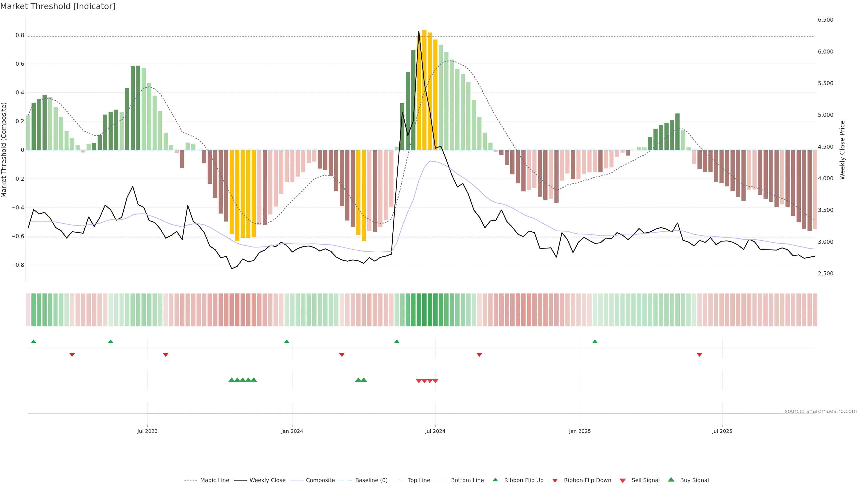Click last ribbon flip down marker before Jul 2025

(x=700, y=355)
